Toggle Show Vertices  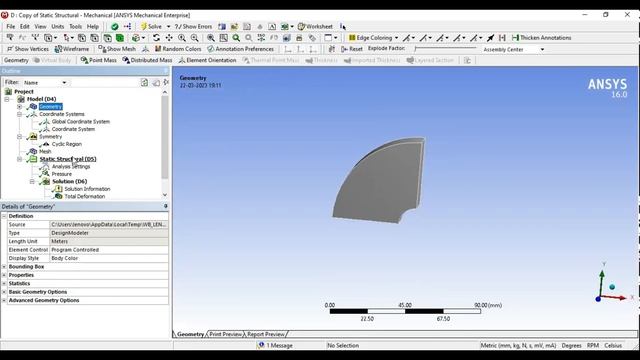point(28,49)
